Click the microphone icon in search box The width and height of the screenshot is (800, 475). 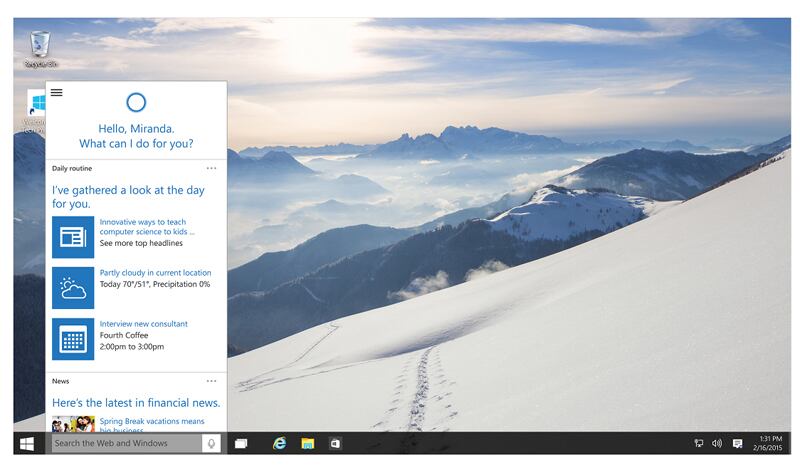tap(211, 443)
